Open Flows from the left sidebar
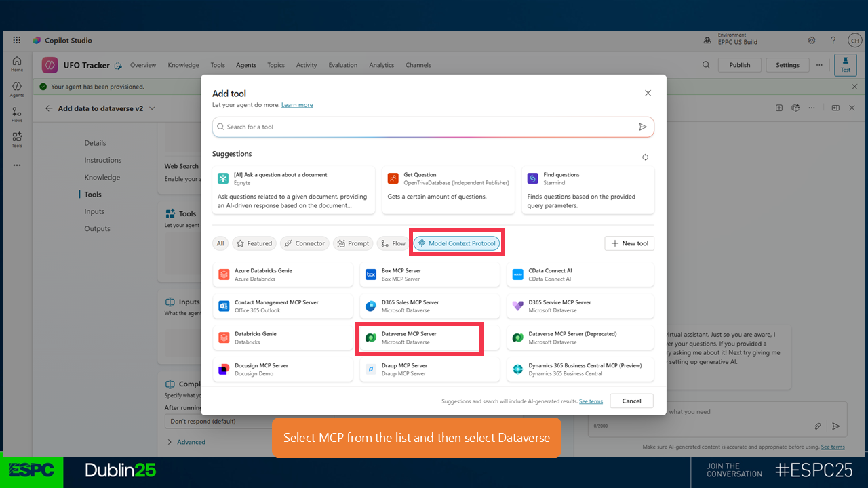This screenshot has height=488, width=868. pos(17,115)
